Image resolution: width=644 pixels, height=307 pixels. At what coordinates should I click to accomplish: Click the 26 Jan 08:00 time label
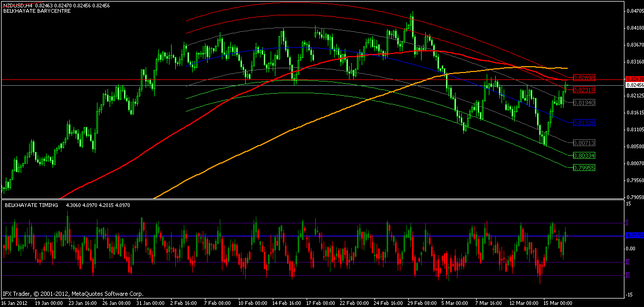tap(117, 303)
